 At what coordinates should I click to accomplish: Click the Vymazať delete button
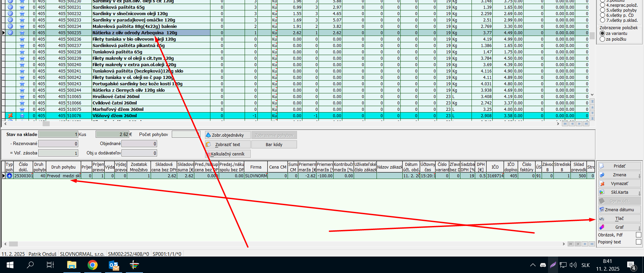pos(619,184)
